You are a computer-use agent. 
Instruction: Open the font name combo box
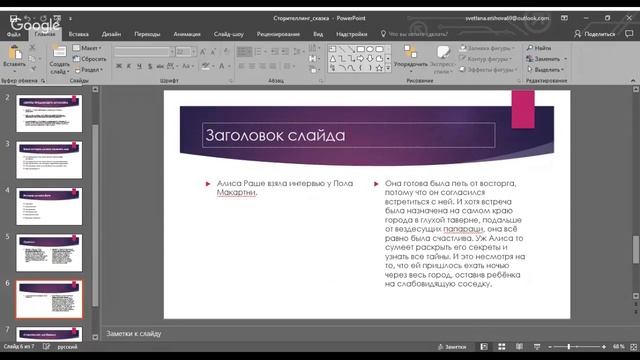point(144,52)
